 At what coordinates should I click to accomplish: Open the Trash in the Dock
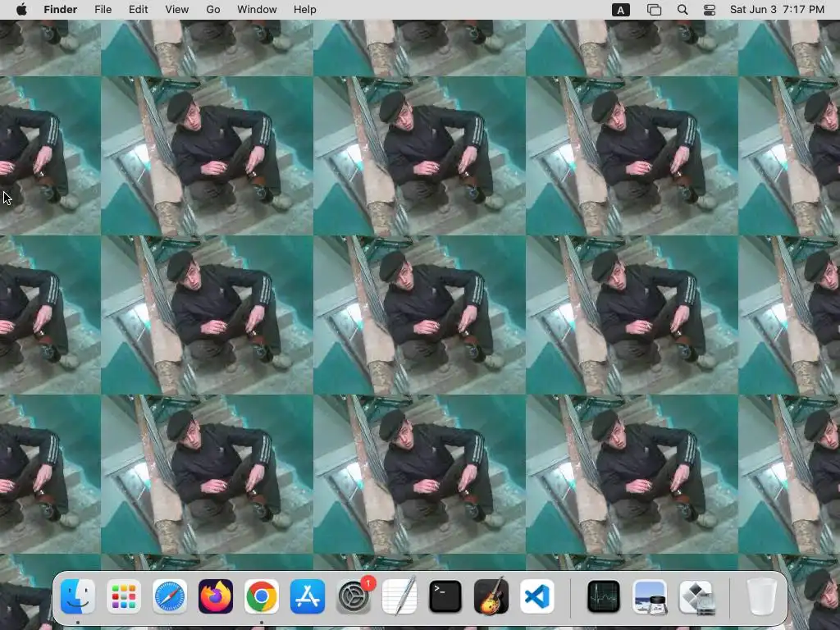coord(762,596)
